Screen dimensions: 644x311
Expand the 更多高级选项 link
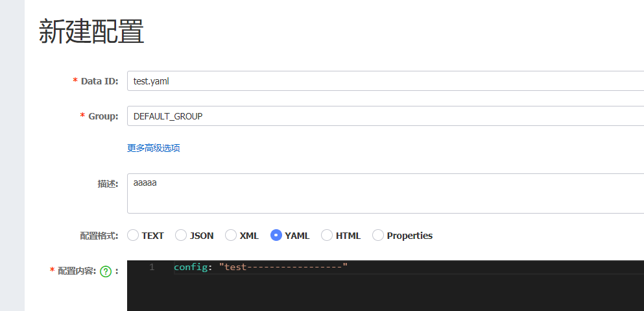(153, 148)
